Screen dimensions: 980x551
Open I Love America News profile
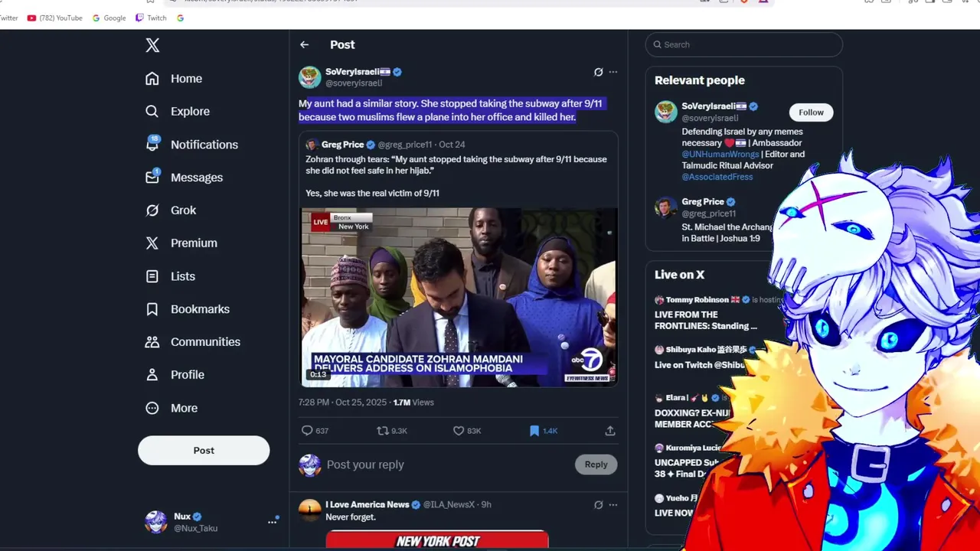[367, 505]
